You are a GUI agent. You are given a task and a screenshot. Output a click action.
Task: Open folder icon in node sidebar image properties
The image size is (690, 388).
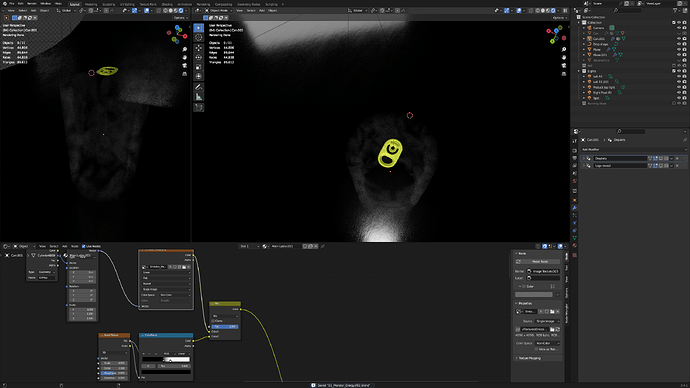[x=552, y=311]
